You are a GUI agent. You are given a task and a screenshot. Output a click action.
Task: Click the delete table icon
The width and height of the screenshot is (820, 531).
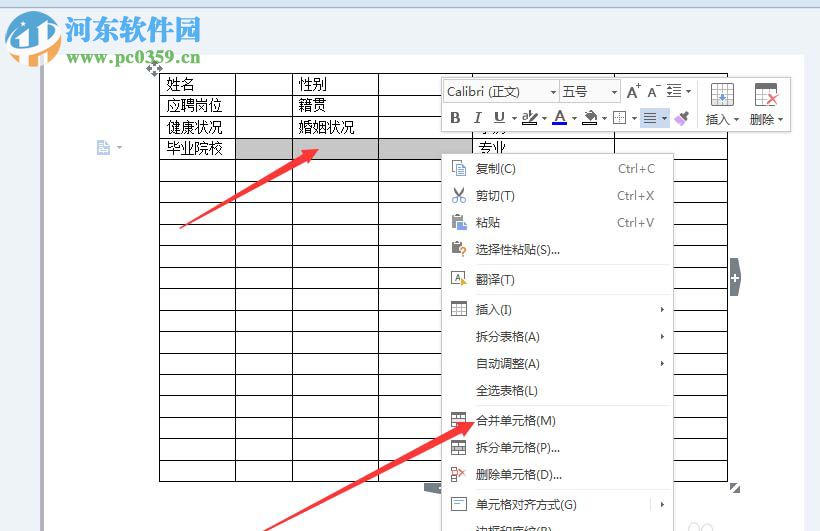coord(766,95)
